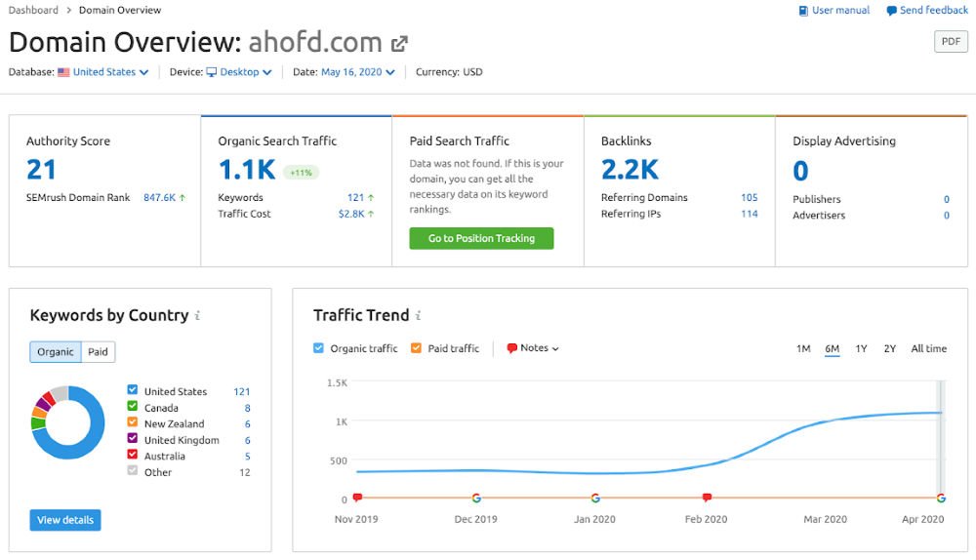Screen dimensions: 976x560
Task: Click the User manual book icon
Action: [x=803, y=11]
